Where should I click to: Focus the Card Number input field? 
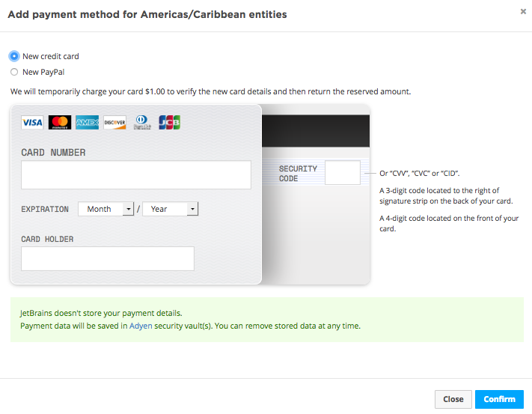tap(135, 175)
